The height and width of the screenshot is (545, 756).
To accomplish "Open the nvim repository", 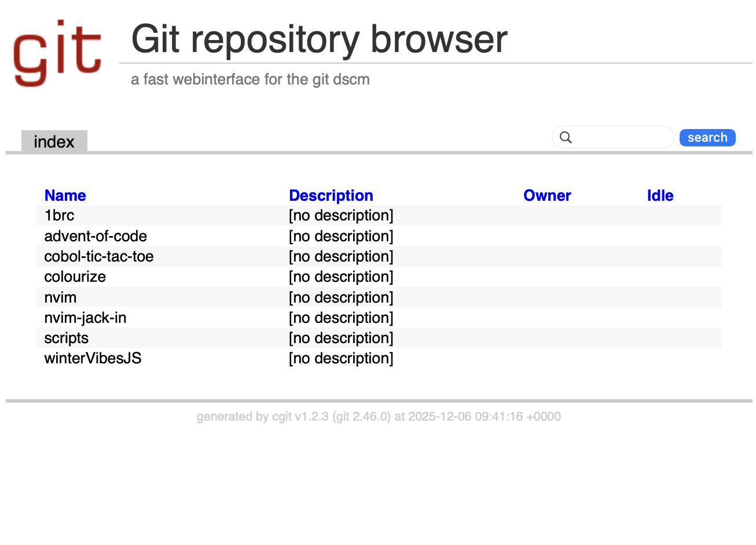I will click(x=60, y=297).
